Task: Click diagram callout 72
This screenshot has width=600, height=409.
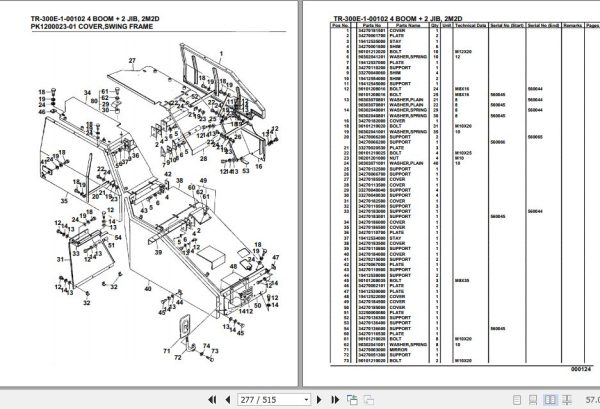Action: tap(178, 357)
